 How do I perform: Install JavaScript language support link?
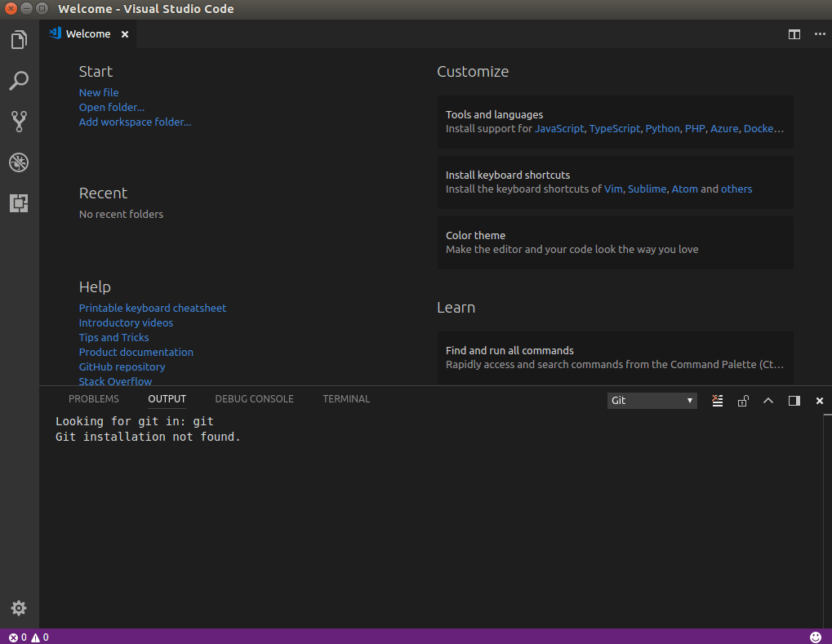tap(559, 129)
